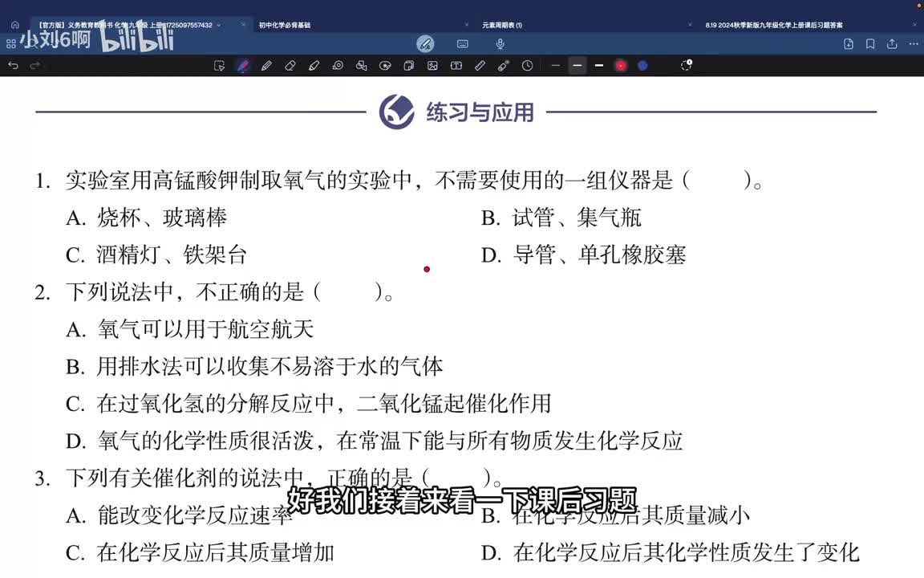Start audio recording with microphone

(x=500, y=43)
